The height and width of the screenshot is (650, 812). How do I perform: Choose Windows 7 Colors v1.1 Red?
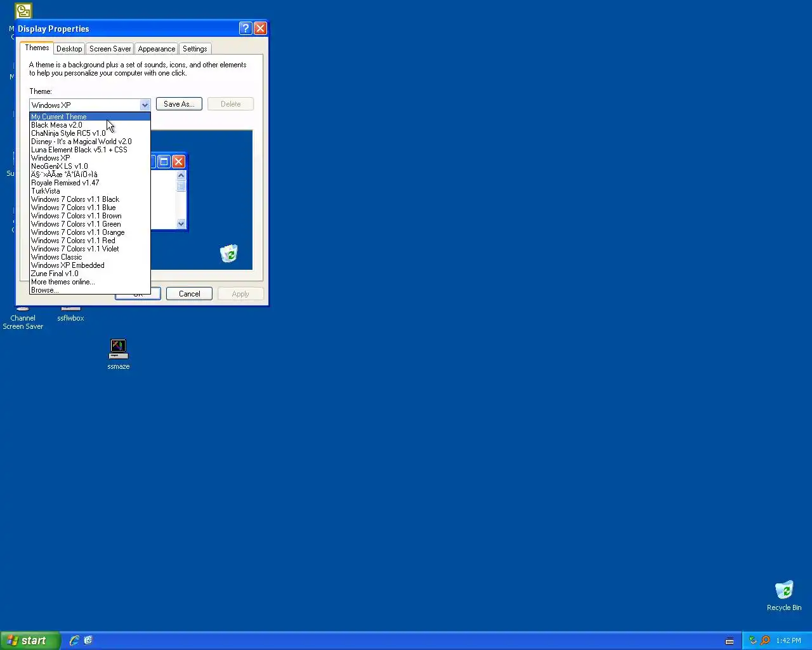(89, 241)
